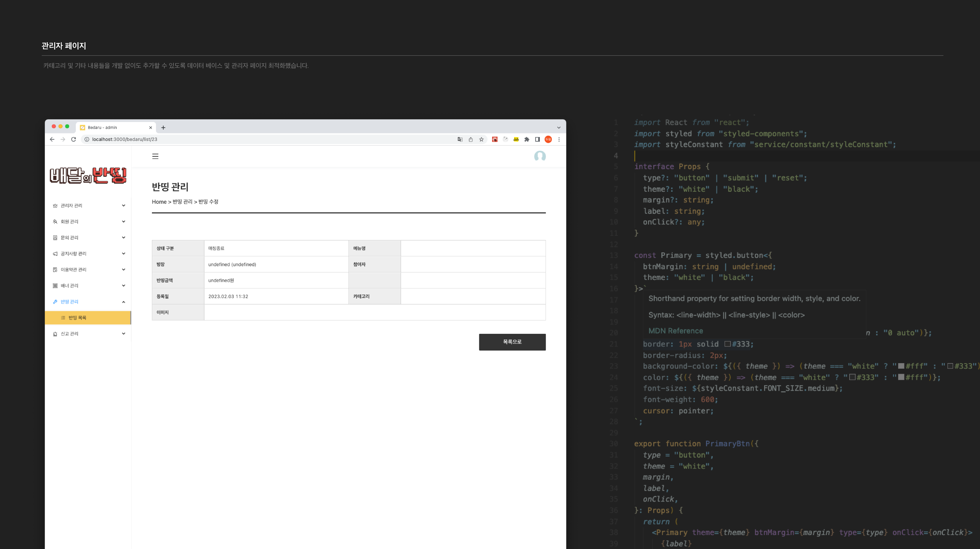
Task: Click the tab search chevron
Action: 559,127
